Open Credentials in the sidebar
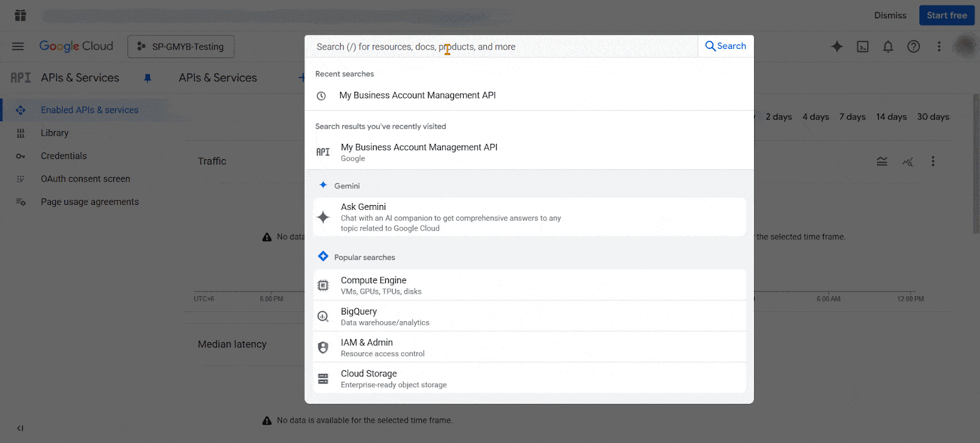 (64, 156)
